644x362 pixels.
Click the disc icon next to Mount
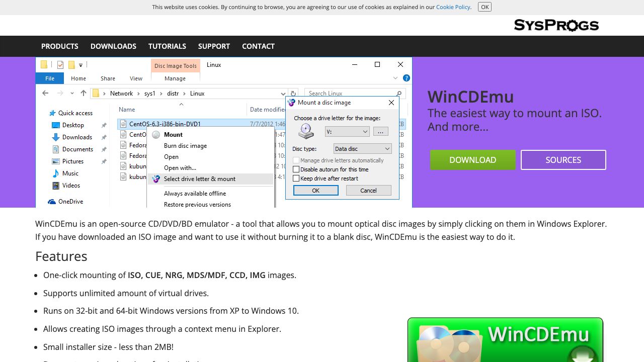click(x=156, y=135)
